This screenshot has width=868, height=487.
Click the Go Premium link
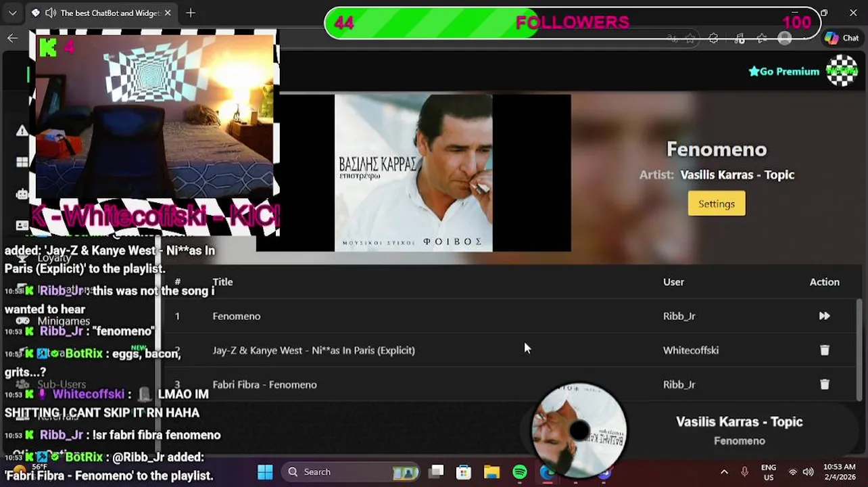point(783,71)
